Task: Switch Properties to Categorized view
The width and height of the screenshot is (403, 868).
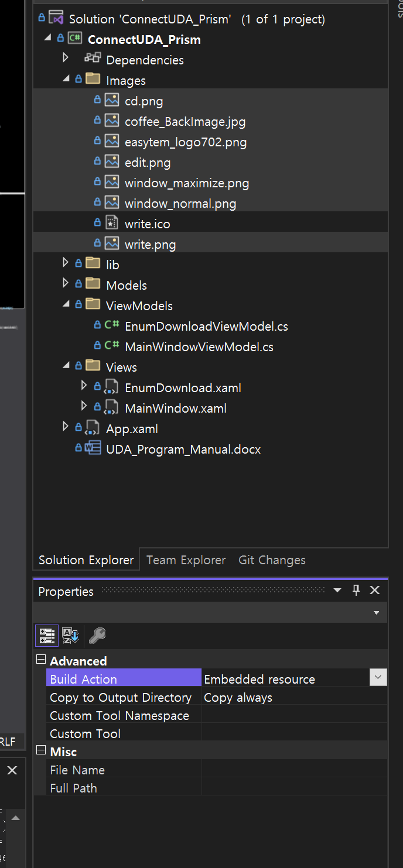Action: (x=47, y=636)
